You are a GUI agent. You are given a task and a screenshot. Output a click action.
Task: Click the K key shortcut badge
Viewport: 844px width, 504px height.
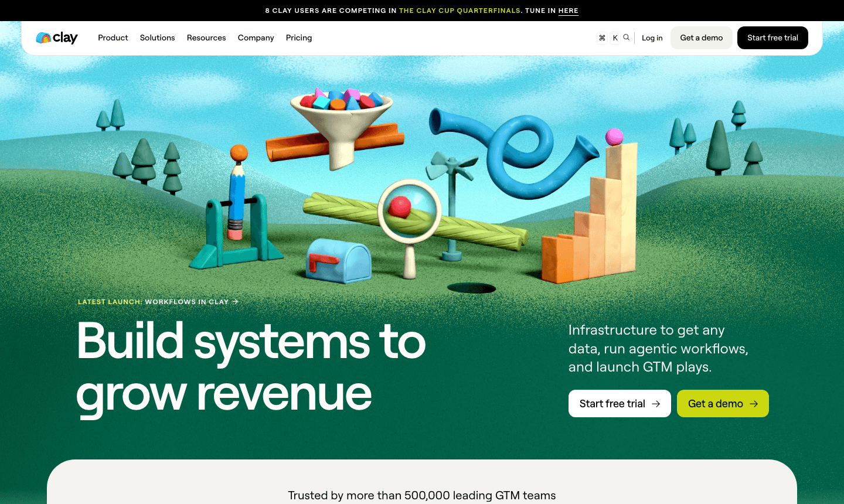[615, 38]
